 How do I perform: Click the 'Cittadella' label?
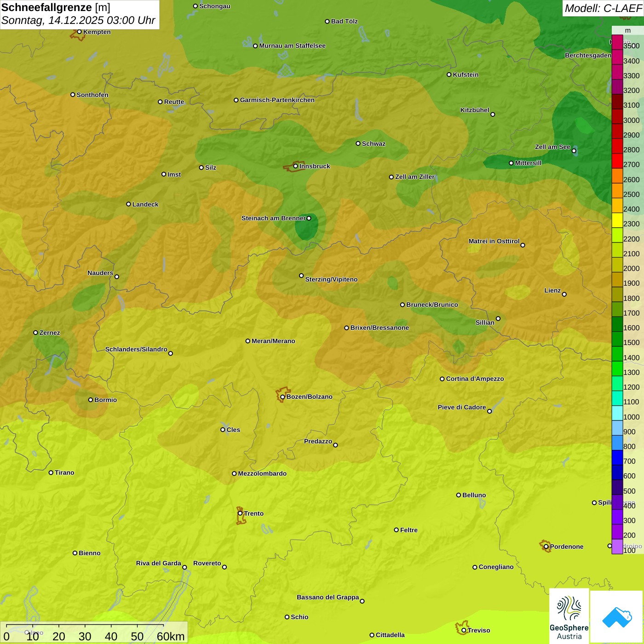click(390, 635)
